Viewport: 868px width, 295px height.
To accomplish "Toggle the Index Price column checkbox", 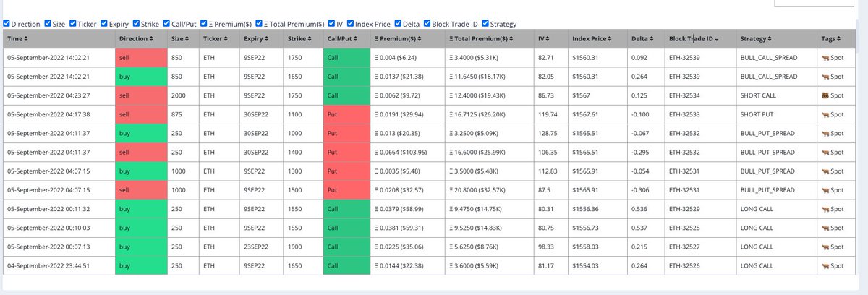I will point(351,24).
